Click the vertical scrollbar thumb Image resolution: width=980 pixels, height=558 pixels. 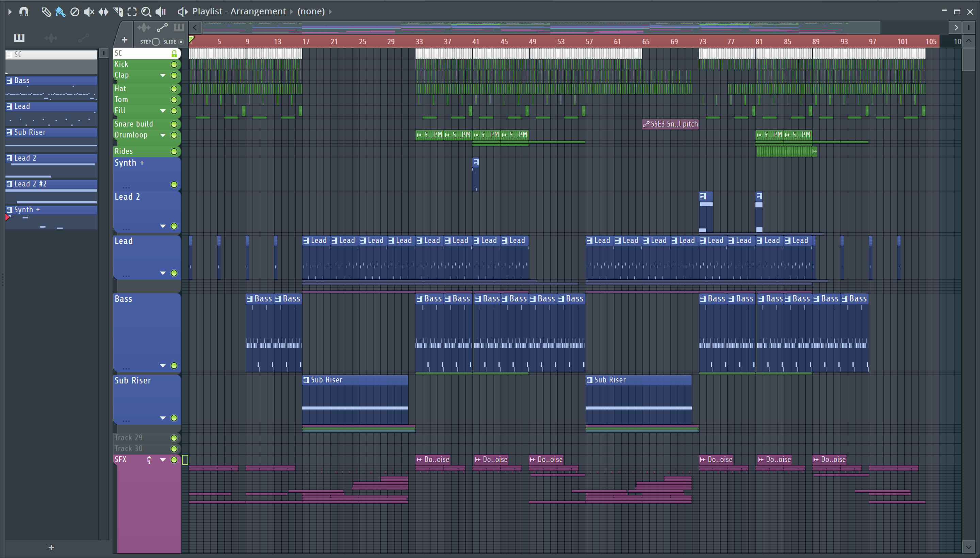pos(968,59)
